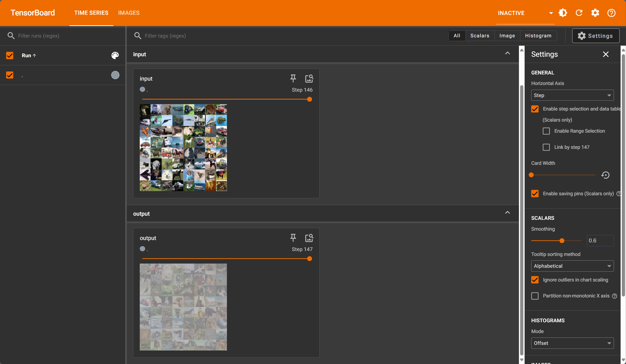The width and height of the screenshot is (626, 364).
Task: Pin the output image card
Action: 293,238
